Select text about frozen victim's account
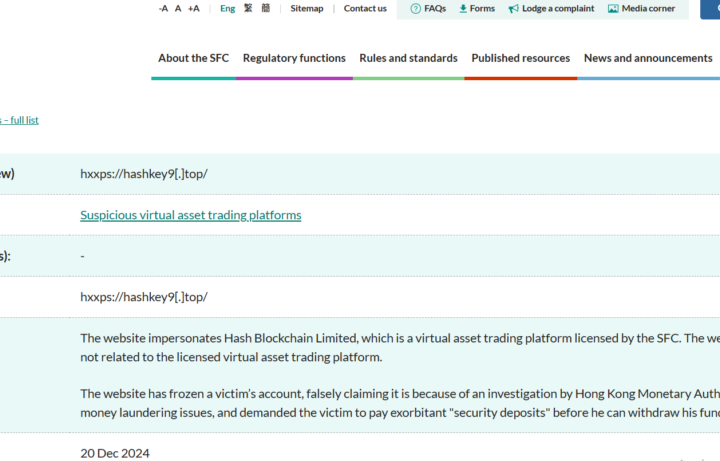 [x=400, y=403]
